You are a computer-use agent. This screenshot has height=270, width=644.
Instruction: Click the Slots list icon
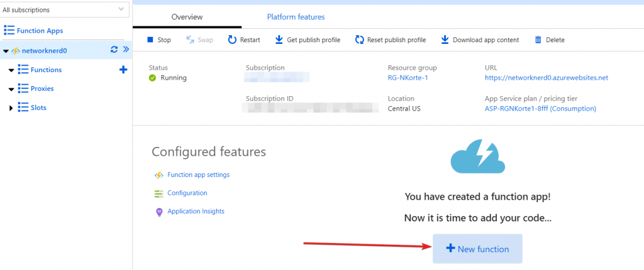coord(23,107)
